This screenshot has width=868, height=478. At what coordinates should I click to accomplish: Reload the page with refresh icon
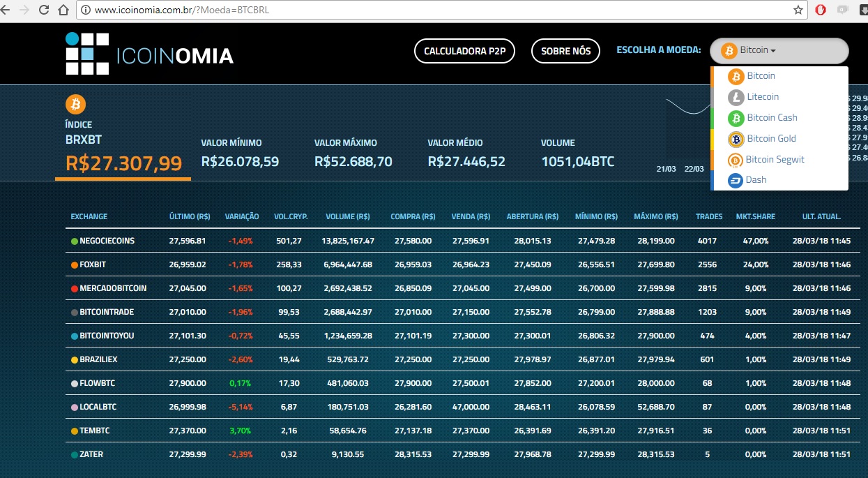pos(45,10)
